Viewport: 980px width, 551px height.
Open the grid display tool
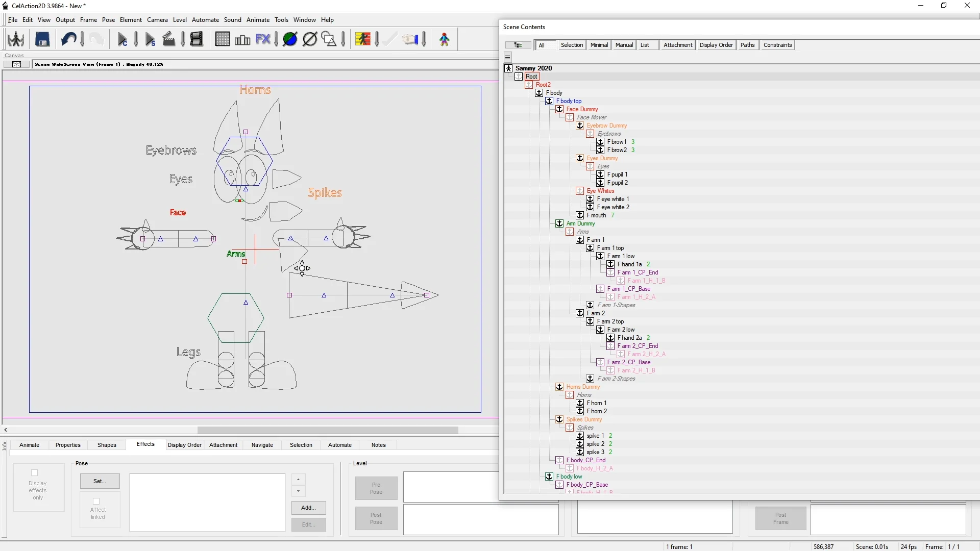point(223,39)
